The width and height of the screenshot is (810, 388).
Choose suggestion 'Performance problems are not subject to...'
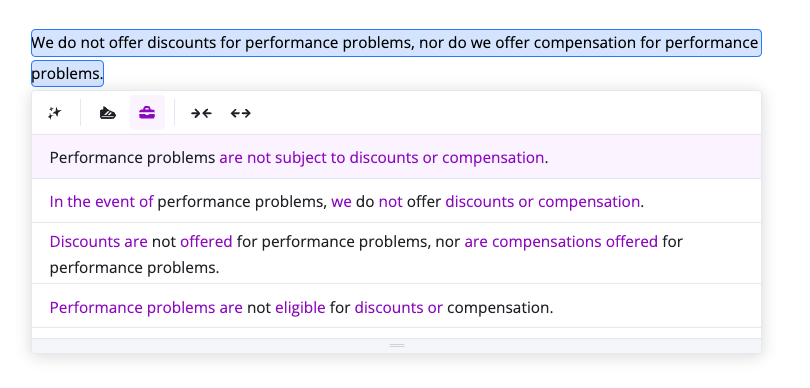click(396, 157)
